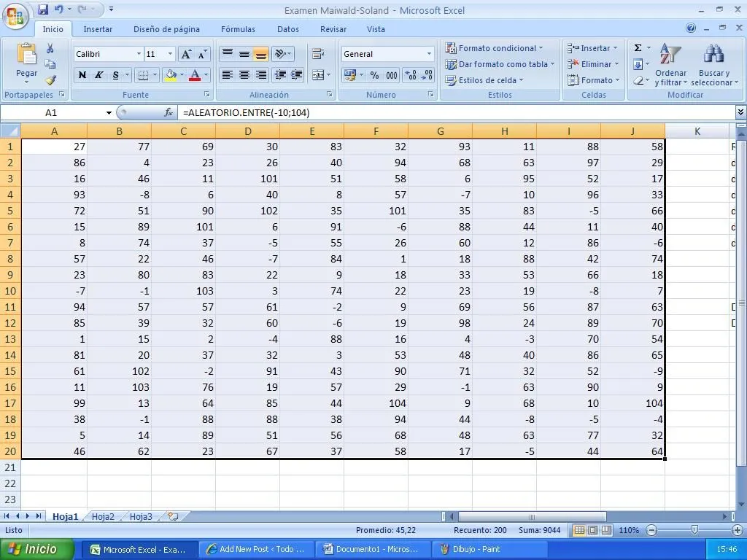Switch to the Fórmulas ribbon tab
This screenshot has height=560, width=747.
click(x=237, y=29)
